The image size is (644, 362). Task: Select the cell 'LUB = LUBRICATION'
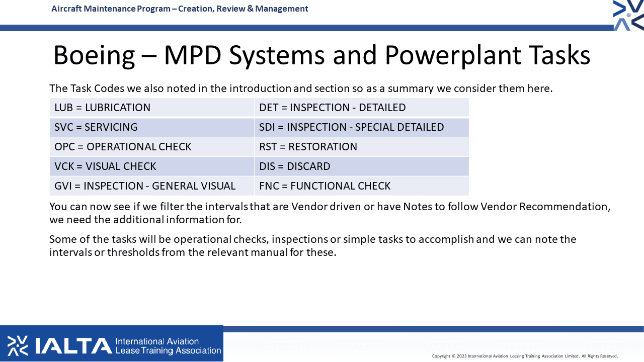152,108
